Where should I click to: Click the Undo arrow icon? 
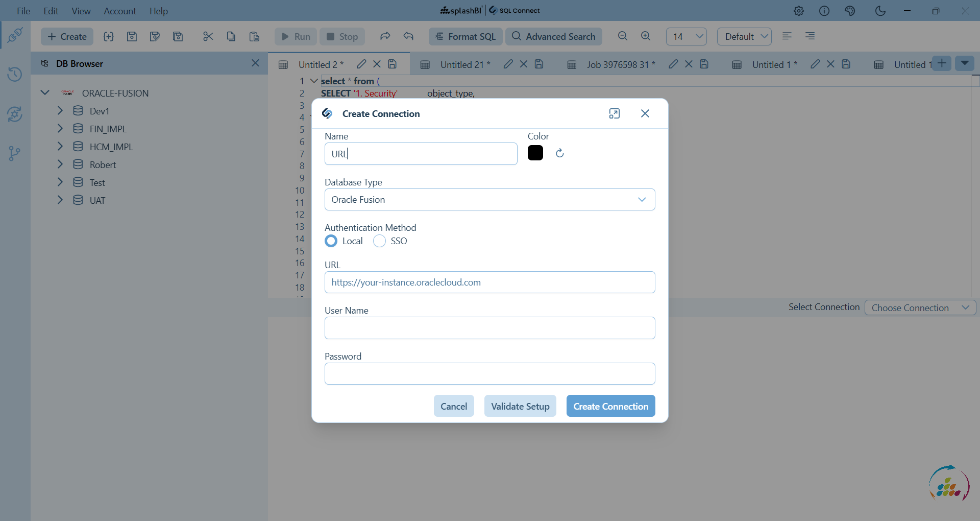408,36
